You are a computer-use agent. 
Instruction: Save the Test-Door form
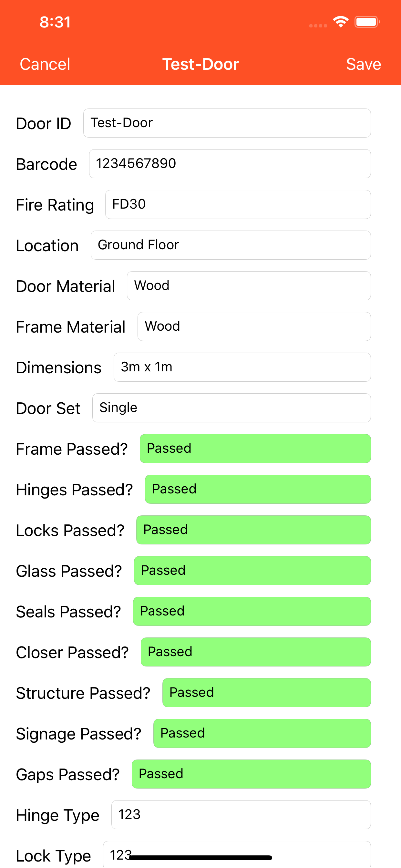point(363,64)
